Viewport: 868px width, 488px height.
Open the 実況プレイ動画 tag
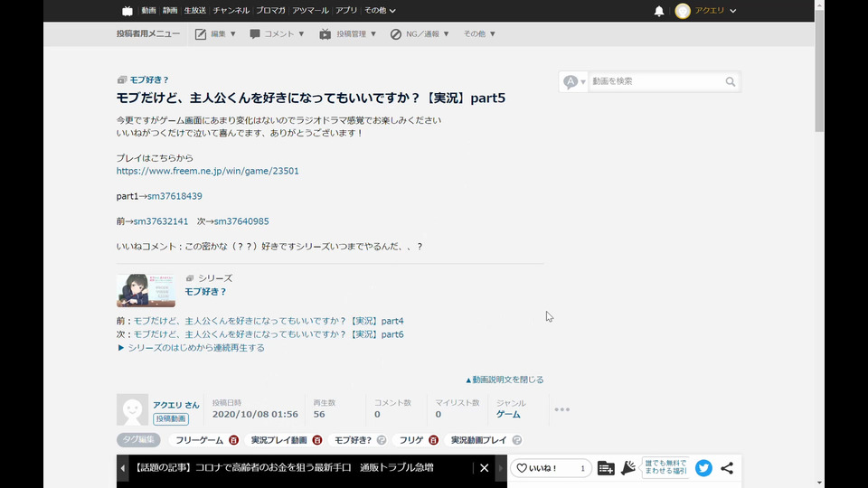pyautogui.click(x=279, y=440)
